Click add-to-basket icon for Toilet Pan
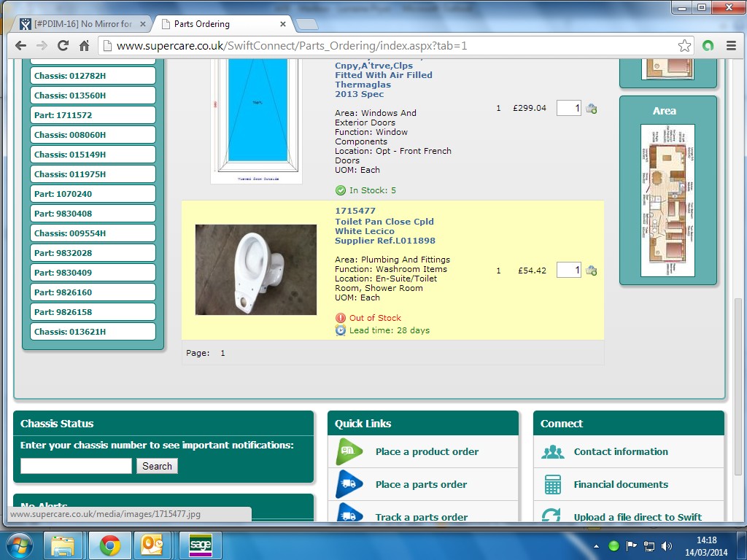 [x=591, y=271]
